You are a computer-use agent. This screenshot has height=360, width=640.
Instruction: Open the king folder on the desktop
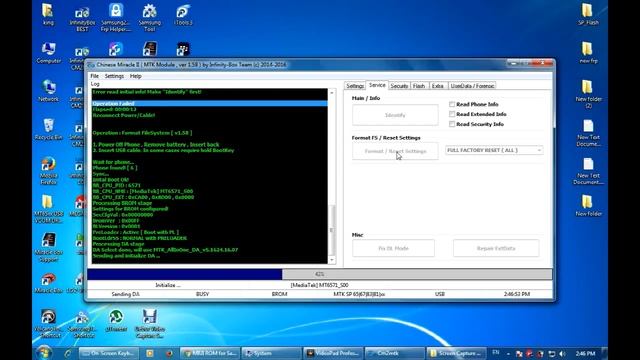point(48,15)
